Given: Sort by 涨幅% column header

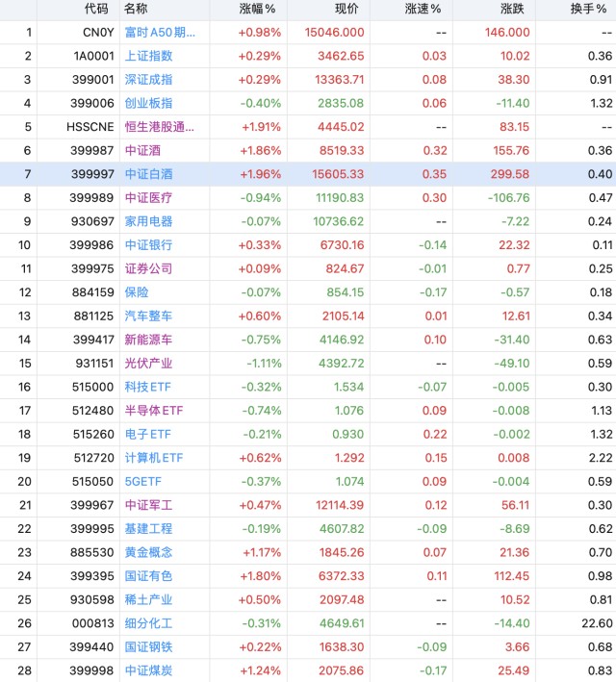Looking at the screenshot, I should [x=257, y=9].
